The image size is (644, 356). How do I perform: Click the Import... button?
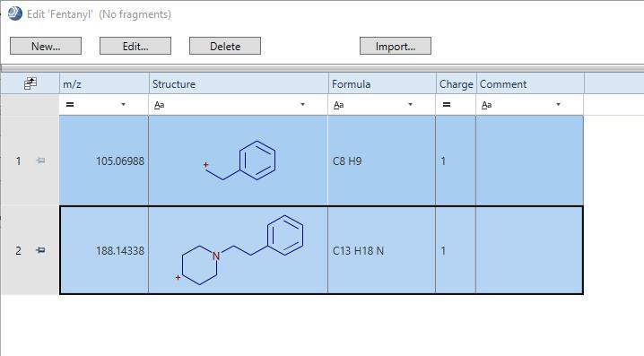tap(396, 46)
